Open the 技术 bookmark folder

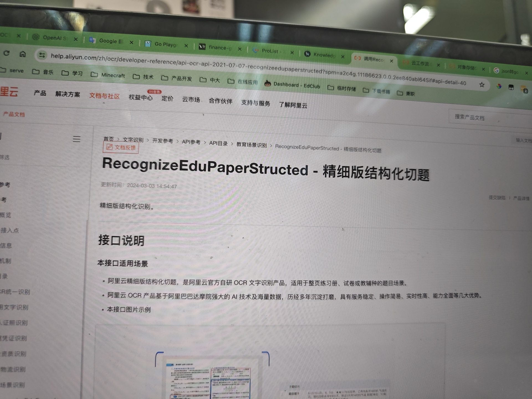pyautogui.click(x=143, y=77)
